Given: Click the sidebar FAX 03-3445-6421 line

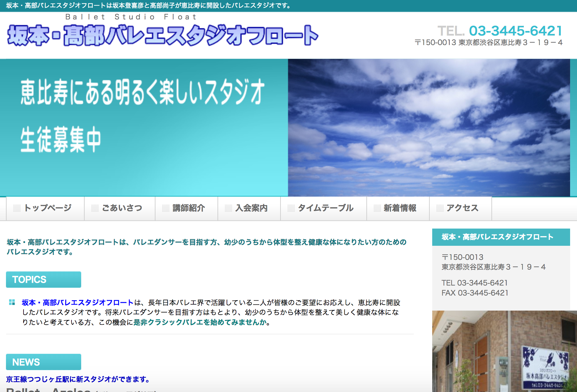Looking at the screenshot, I should pyautogui.click(x=475, y=293).
